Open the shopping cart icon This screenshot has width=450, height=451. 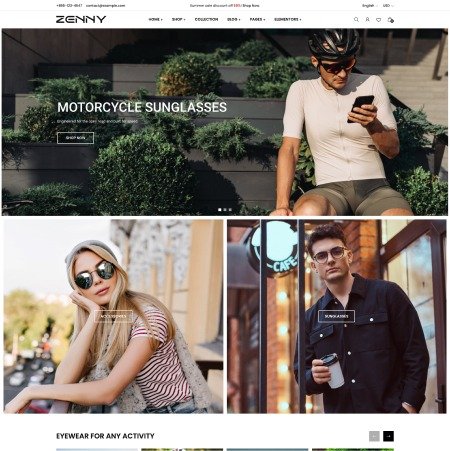tap(390, 20)
